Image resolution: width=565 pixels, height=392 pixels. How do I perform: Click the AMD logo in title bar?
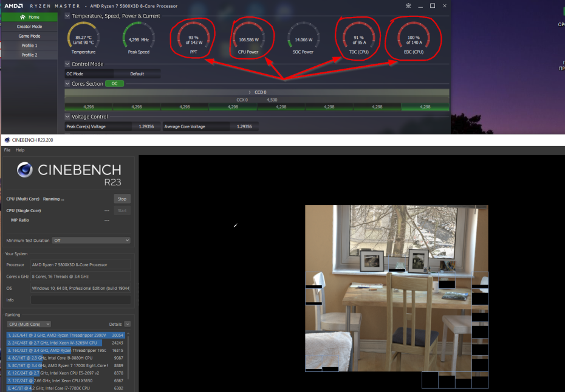point(13,5)
